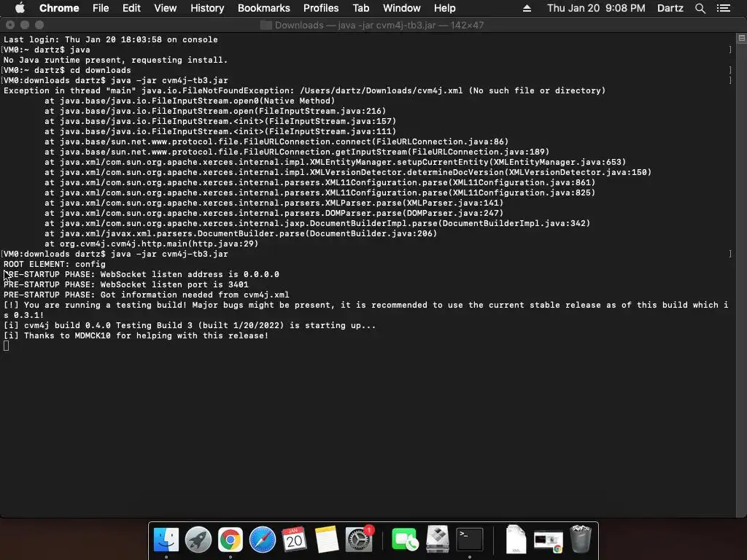
Task: Minimize the Terminal window
Action: click(x=25, y=25)
